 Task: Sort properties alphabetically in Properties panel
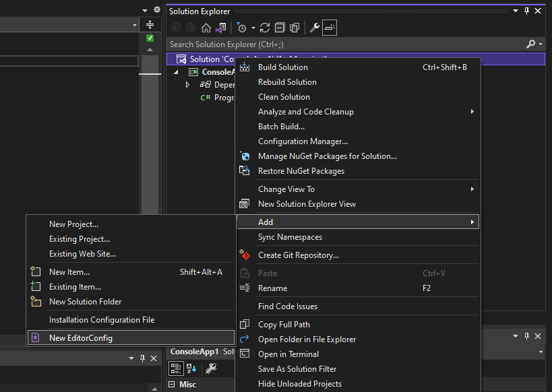(x=192, y=368)
